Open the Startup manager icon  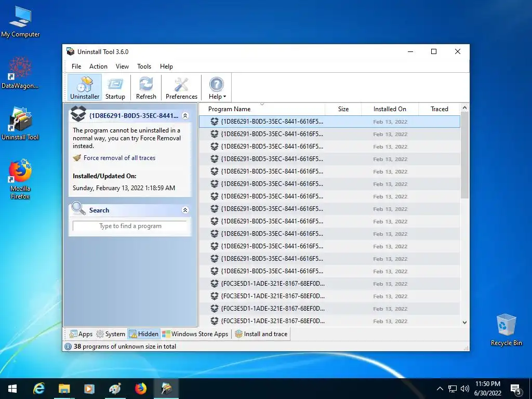(115, 87)
